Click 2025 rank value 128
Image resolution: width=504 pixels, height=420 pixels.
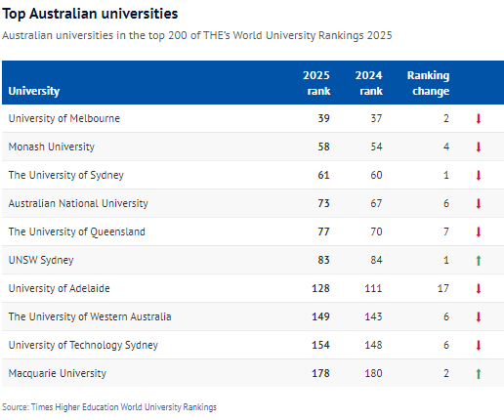coord(321,288)
